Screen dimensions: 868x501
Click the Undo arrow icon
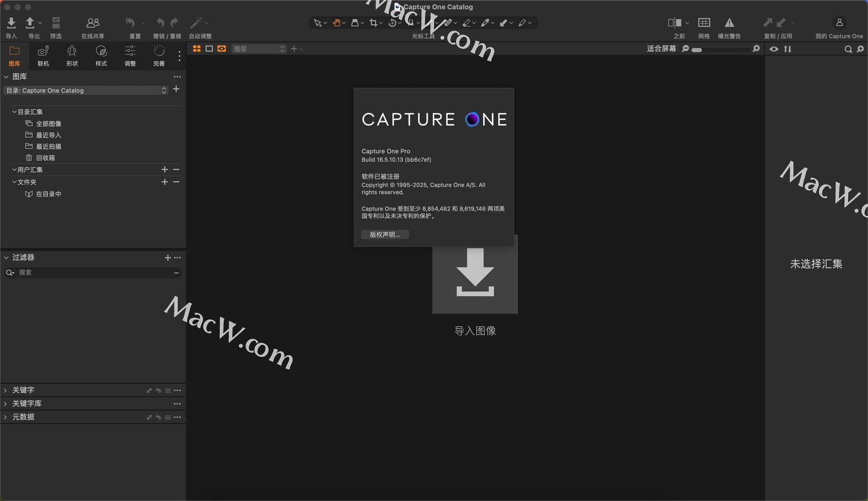pos(160,23)
